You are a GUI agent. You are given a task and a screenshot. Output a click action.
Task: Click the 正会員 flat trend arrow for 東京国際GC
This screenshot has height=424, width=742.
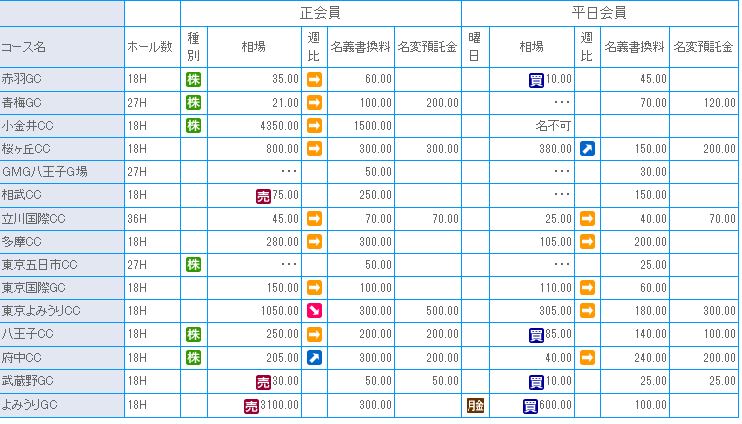tap(314, 288)
